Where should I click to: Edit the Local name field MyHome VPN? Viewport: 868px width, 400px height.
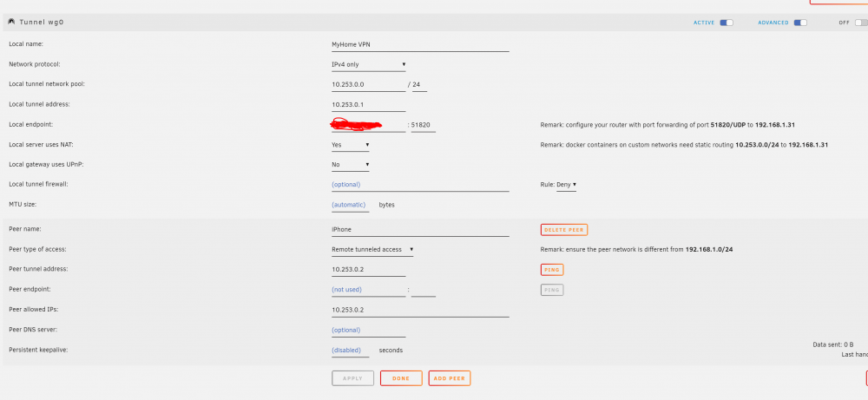(x=420, y=45)
